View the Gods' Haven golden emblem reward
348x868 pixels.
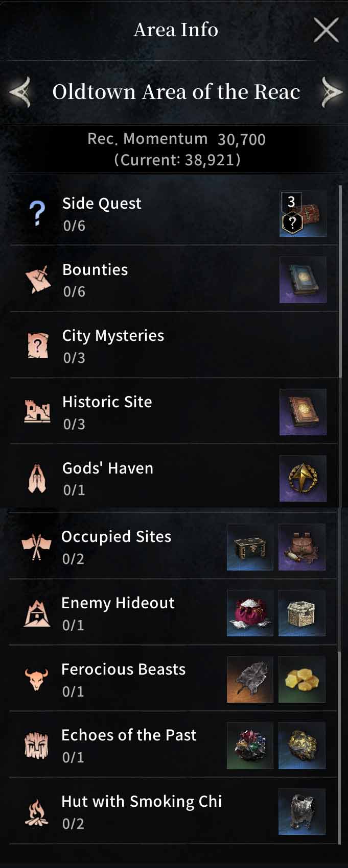[303, 478]
